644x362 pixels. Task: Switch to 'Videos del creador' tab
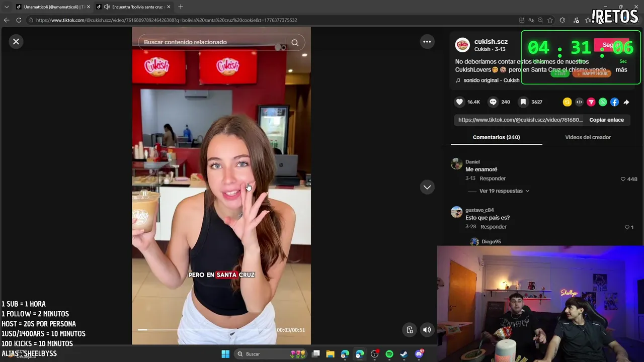588,137
